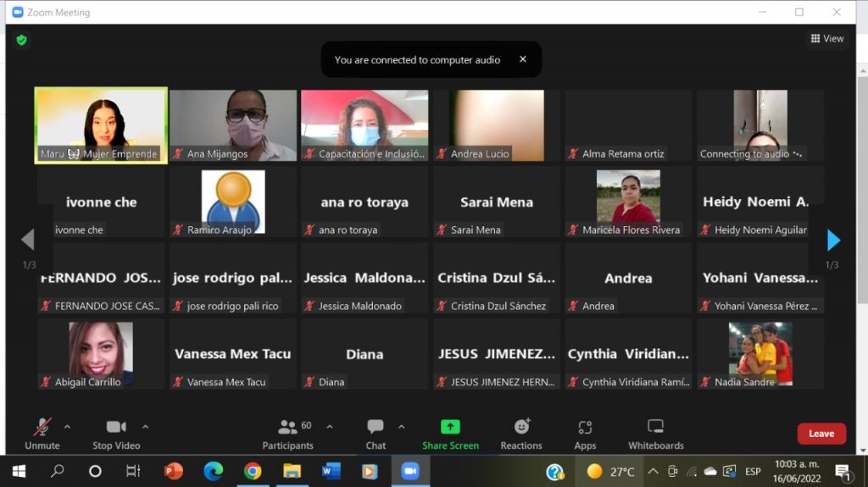The height and width of the screenshot is (487, 868).
Task: Select Abigail Carrillo profile tile
Action: pyautogui.click(x=102, y=354)
